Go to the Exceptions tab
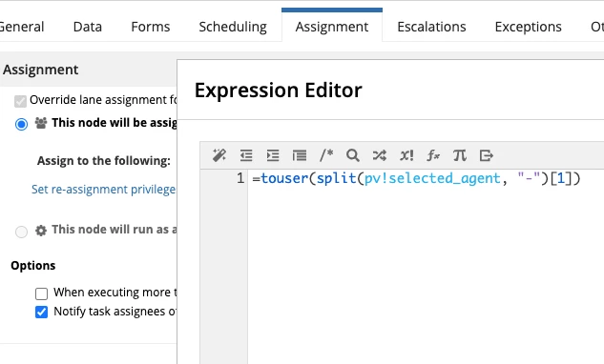 coord(528,27)
